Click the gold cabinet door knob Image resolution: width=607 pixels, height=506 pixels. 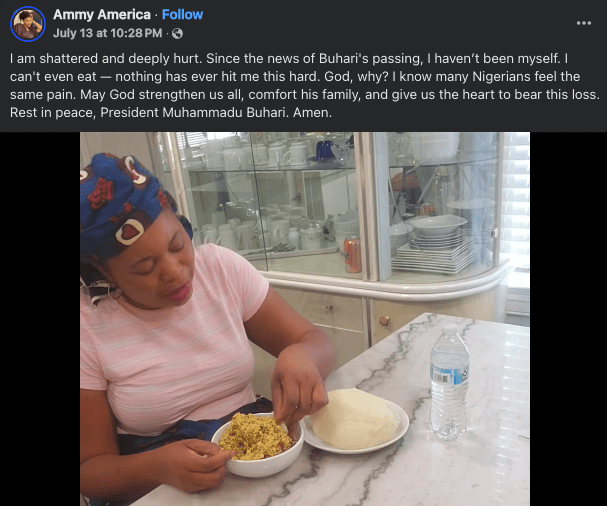pyautogui.click(x=384, y=321)
